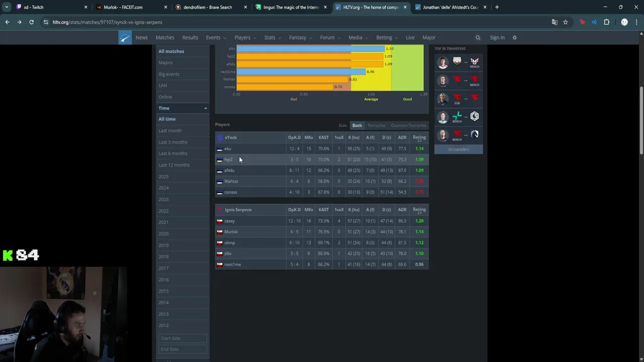Filter by Last 3 months

click(x=173, y=142)
